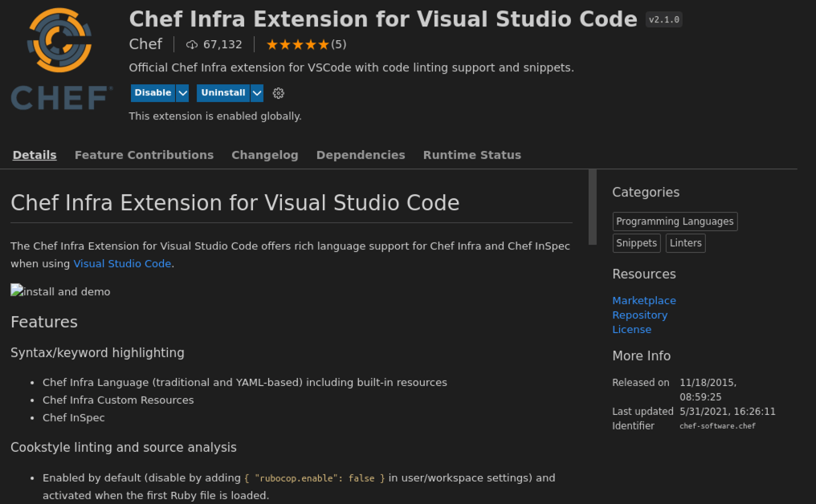This screenshot has height=504, width=816.
Task: Open the extension settings gear
Action: [279, 93]
